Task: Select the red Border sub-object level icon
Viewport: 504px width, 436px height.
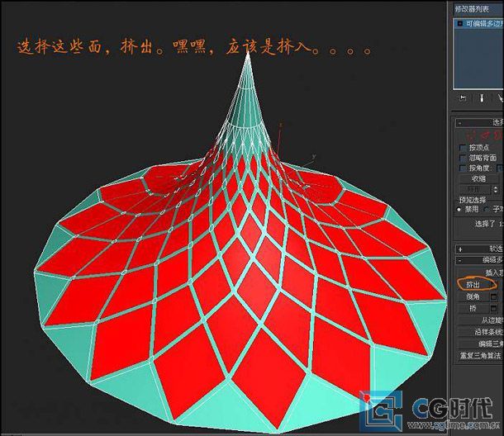Action: click(x=499, y=135)
